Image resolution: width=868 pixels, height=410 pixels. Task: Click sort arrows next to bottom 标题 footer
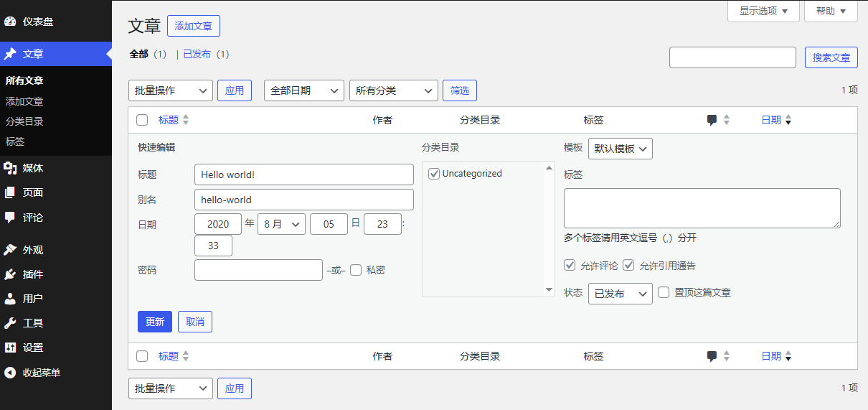point(186,356)
